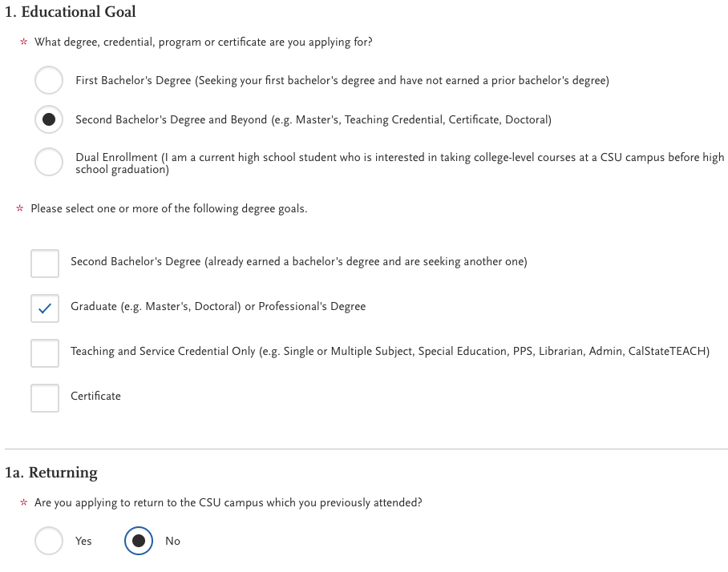Screen dimensions: 728x572
Task: Click the '1. Educational Goal' section heading
Action: 71,12
